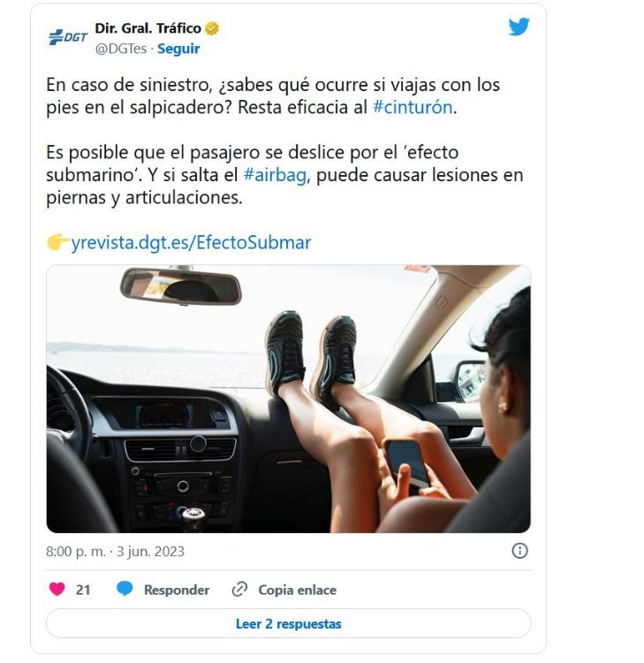This screenshot has height=663, width=644.
Task: Click the gold verified badge
Action: [x=212, y=29]
